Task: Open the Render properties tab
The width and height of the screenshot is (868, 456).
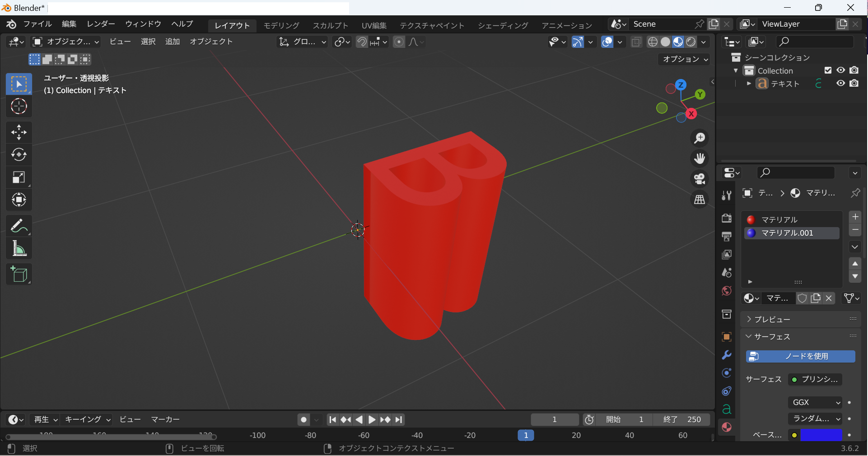Action: [x=727, y=219]
